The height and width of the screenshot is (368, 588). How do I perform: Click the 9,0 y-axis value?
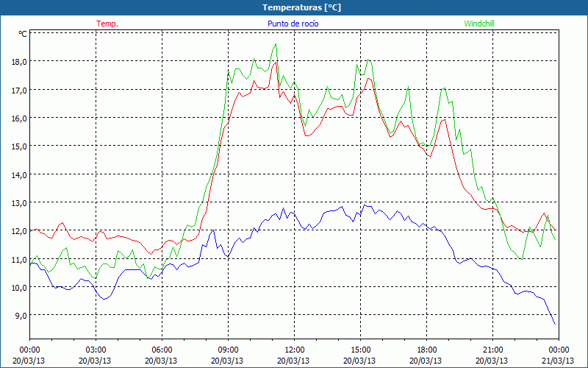pyautogui.click(x=21, y=316)
